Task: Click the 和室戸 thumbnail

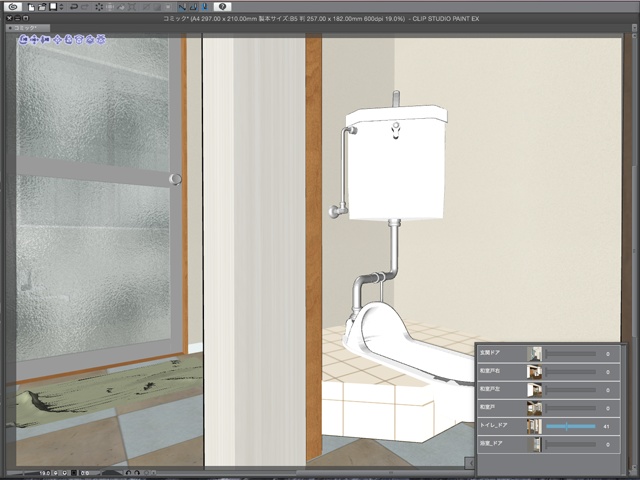Action: [x=534, y=408]
